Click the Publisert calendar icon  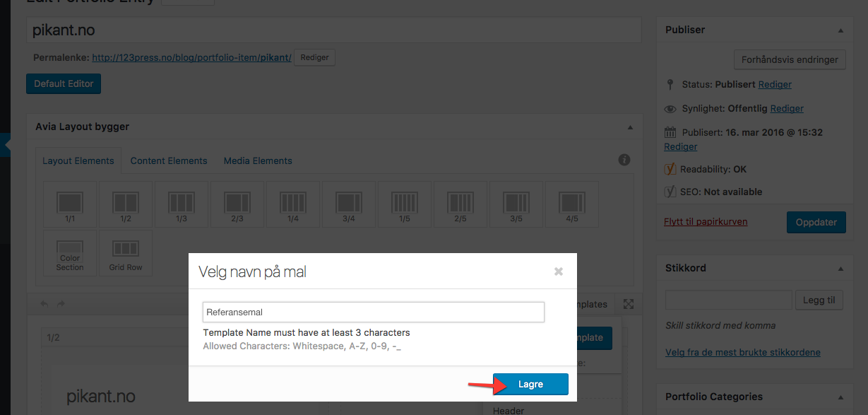[671, 132]
